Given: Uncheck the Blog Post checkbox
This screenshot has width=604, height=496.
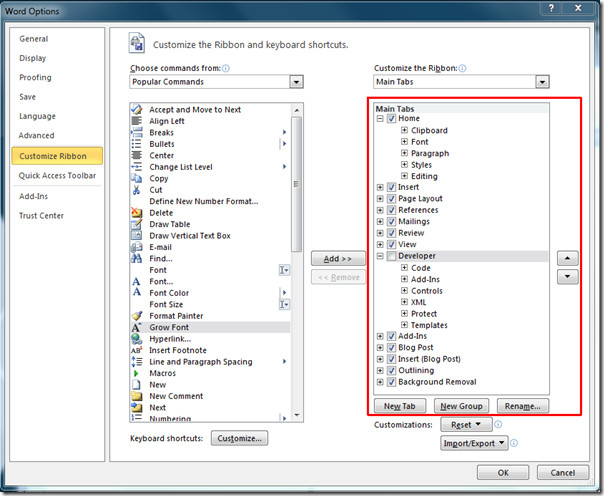Looking at the screenshot, I should click(x=391, y=347).
